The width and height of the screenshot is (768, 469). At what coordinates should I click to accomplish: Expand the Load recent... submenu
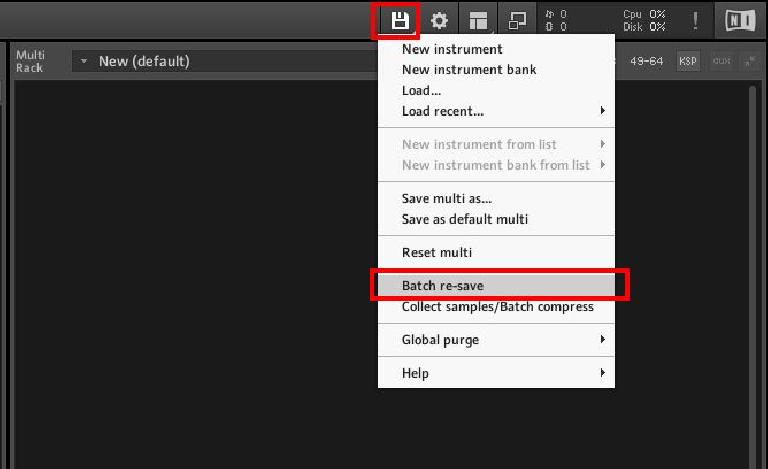pyautogui.click(x=496, y=111)
